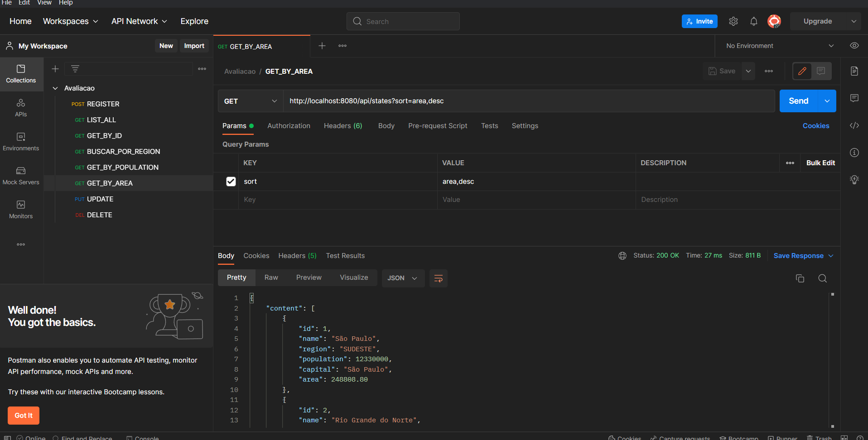
Task: Open response Cookies tab
Action: coord(256,256)
